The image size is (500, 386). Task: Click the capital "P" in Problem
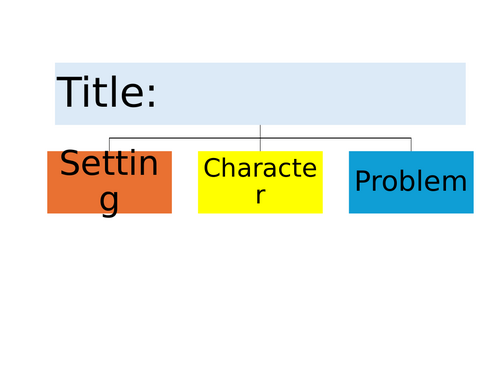coord(363,181)
